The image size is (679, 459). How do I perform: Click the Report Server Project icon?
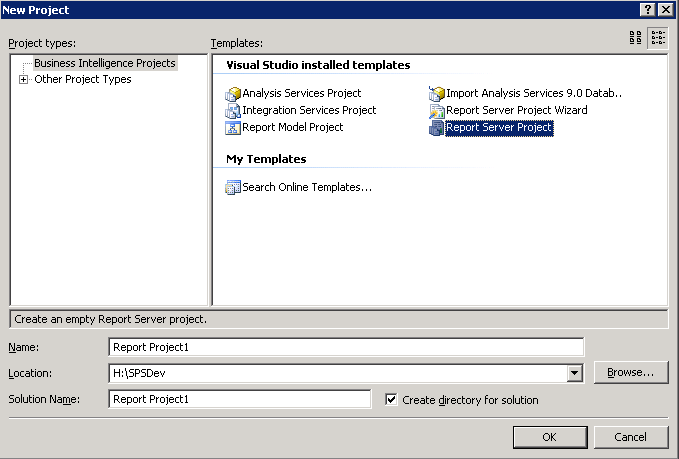436,128
